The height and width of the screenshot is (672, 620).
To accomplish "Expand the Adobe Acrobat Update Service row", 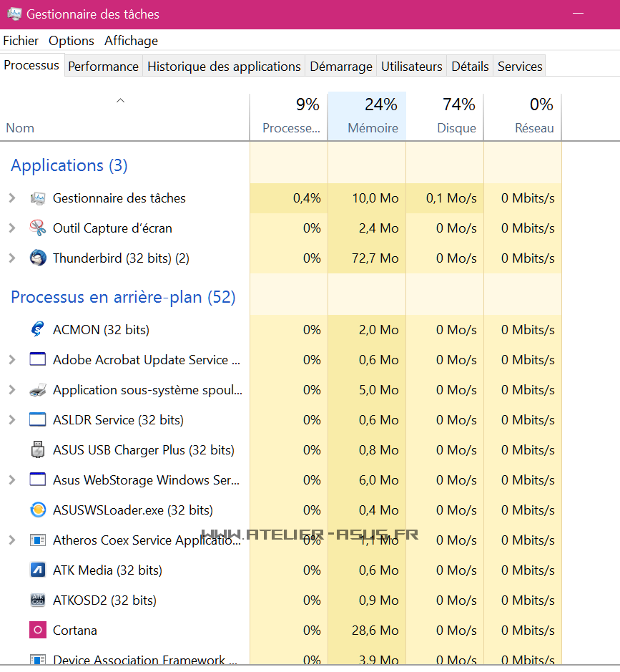I will tap(12, 360).
